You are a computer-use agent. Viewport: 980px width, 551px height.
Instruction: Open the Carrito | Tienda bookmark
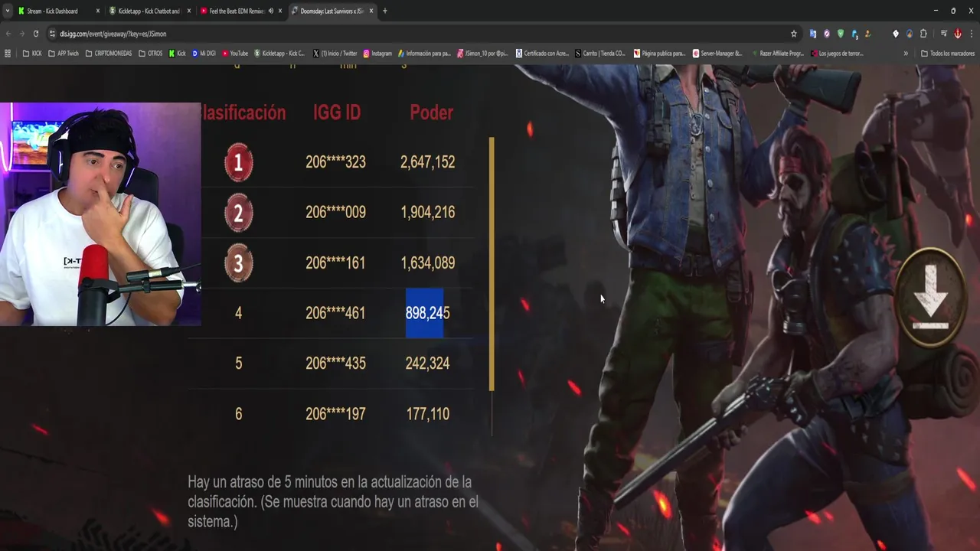pyautogui.click(x=600, y=54)
